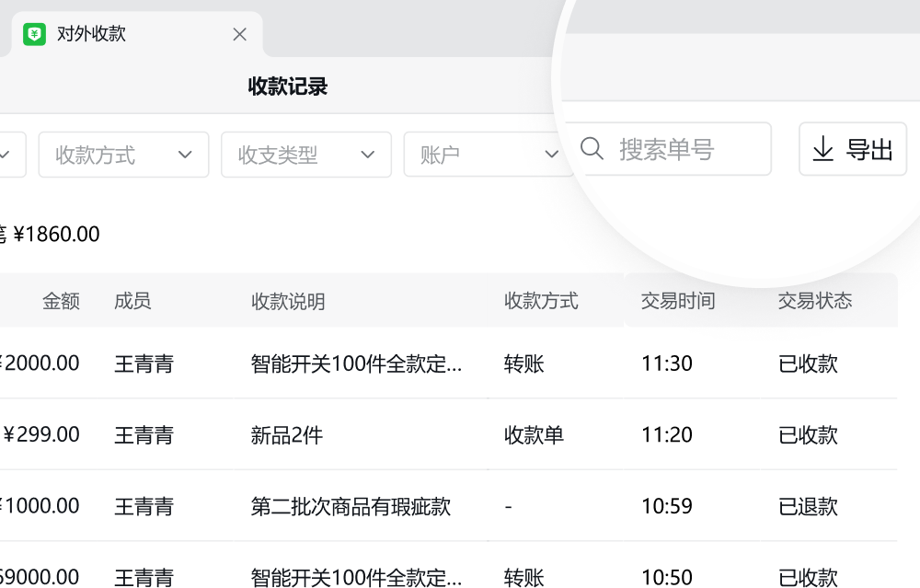The image size is (920, 588).
Task: Click the 成员 column header
Action: pyautogui.click(x=132, y=301)
